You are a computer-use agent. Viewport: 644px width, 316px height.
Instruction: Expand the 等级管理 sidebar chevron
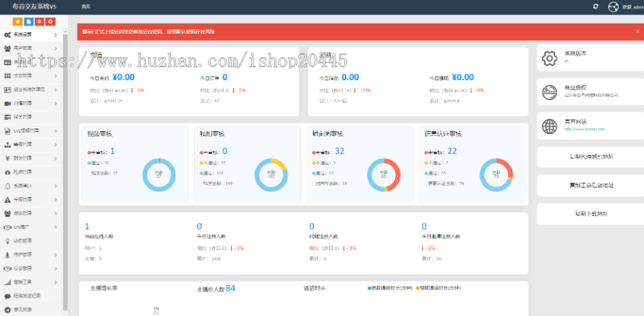(55, 145)
